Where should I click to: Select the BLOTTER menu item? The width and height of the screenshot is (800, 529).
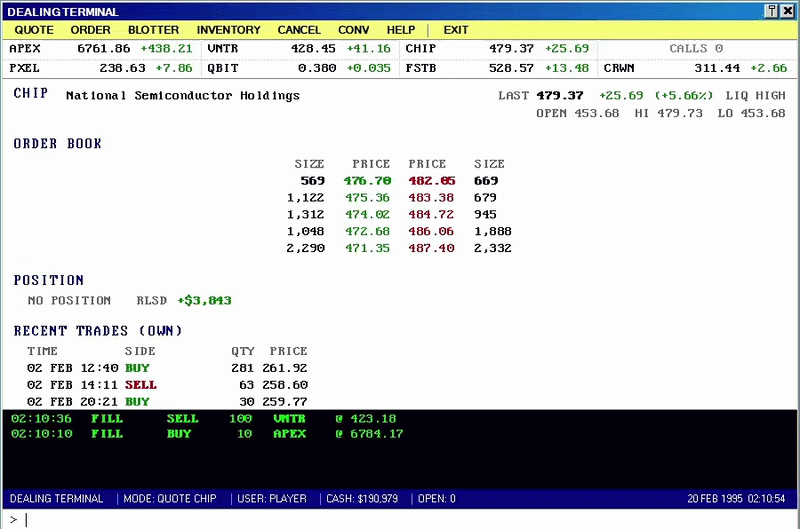click(153, 30)
